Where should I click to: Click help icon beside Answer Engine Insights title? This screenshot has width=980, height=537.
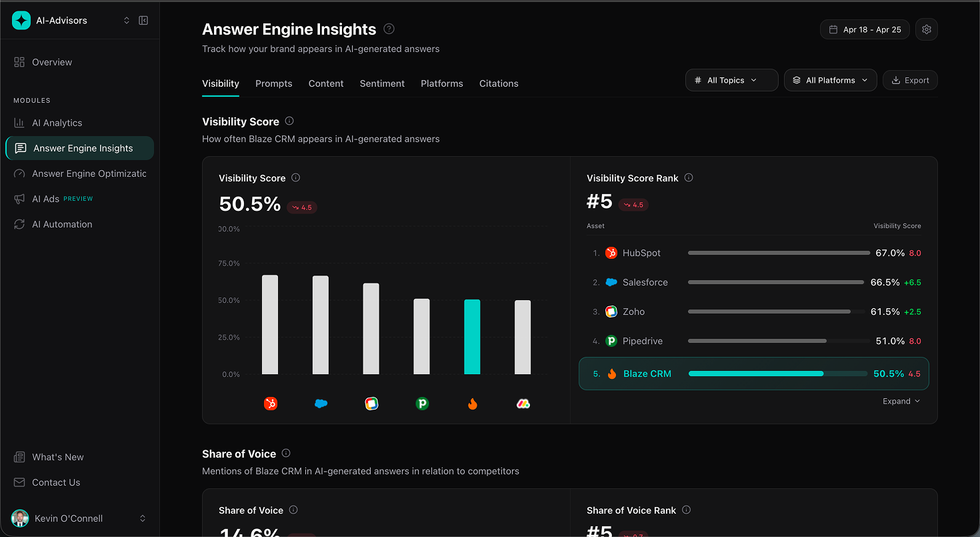pos(389,29)
